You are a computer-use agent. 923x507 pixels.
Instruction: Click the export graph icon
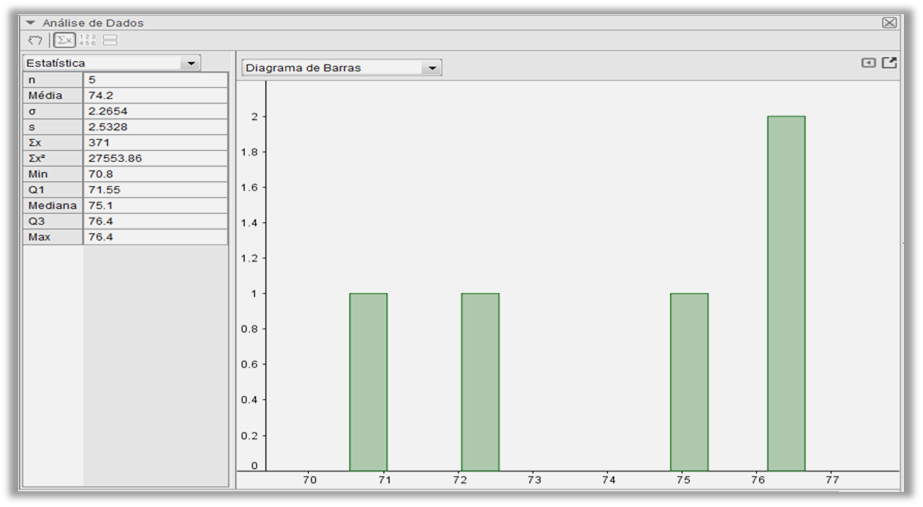[889, 63]
